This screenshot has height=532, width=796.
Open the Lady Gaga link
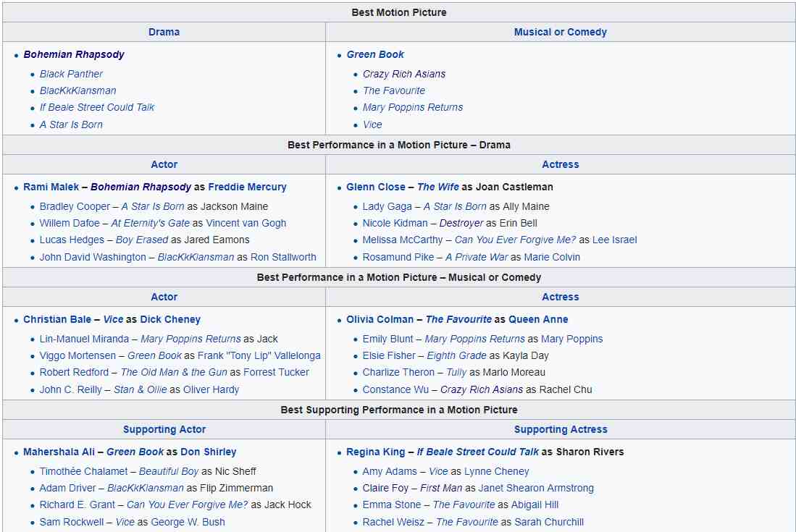click(387, 206)
